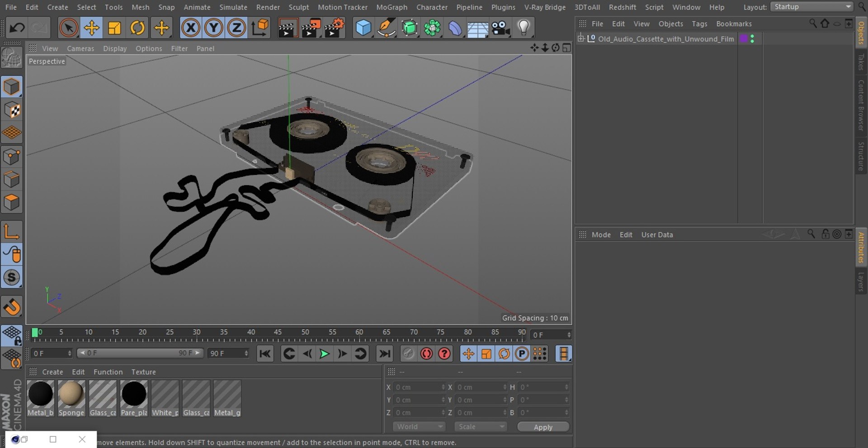This screenshot has height=448, width=868.
Task: Open the Simulate menu
Action: pyautogui.click(x=233, y=7)
